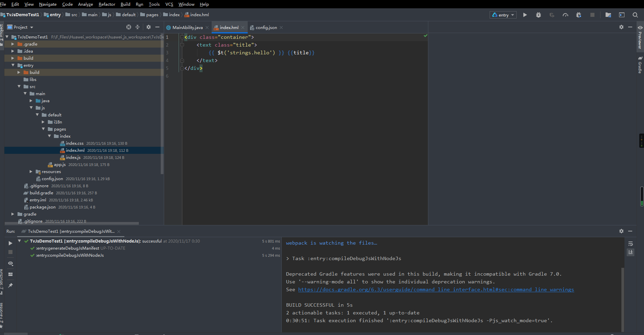Select index.js in project tree
The width and height of the screenshot is (644, 335).
pos(73,158)
